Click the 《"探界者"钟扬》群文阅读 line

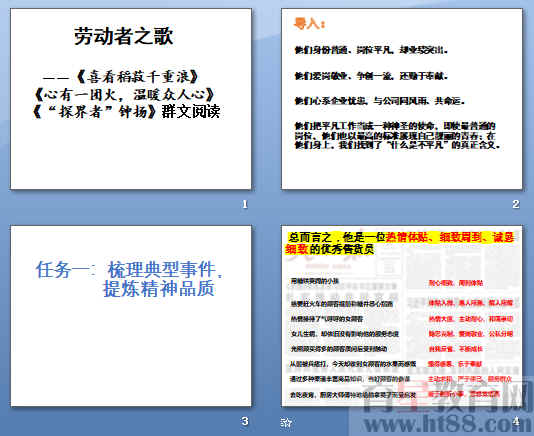pos(126,111)
